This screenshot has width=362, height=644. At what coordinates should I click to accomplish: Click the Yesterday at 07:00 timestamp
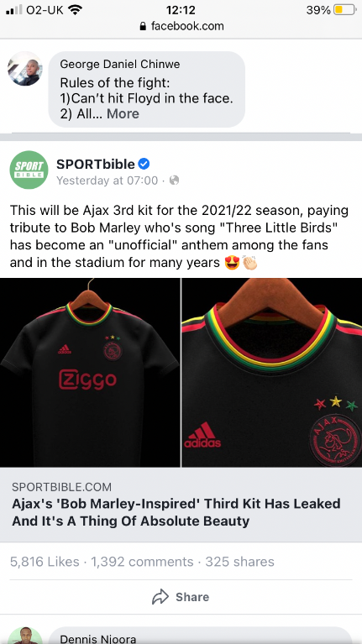coord(107,181)
